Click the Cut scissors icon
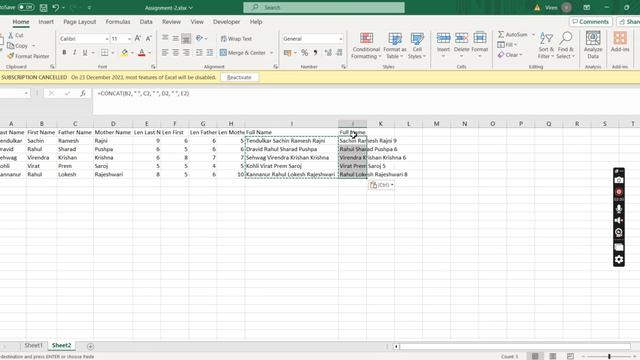Image resolution: width=640 pixels, height=360 pixels. click(x=11, y=36)
